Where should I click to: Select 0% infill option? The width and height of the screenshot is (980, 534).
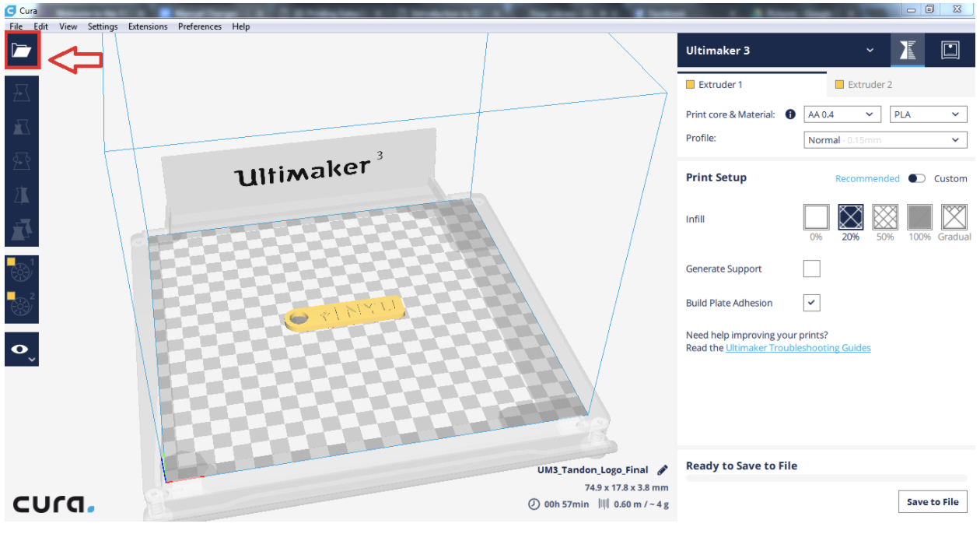pyautogui.click(x=816, y=217)
